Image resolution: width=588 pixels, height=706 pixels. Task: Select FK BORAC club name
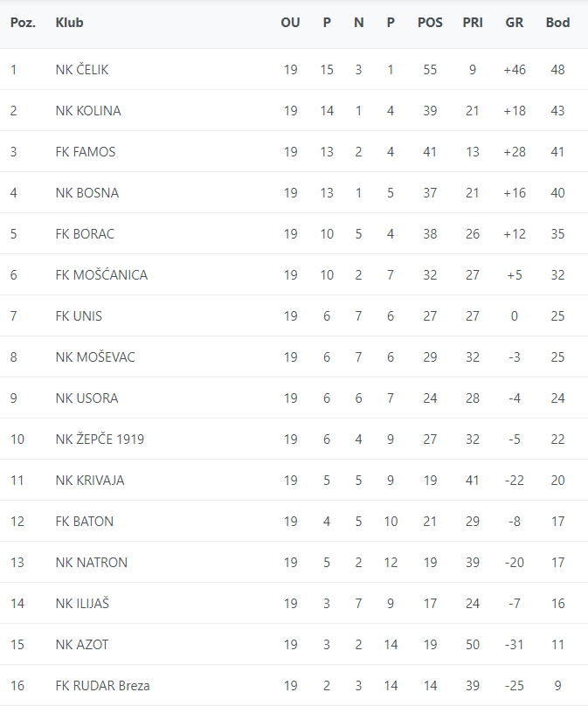[85, 234]
